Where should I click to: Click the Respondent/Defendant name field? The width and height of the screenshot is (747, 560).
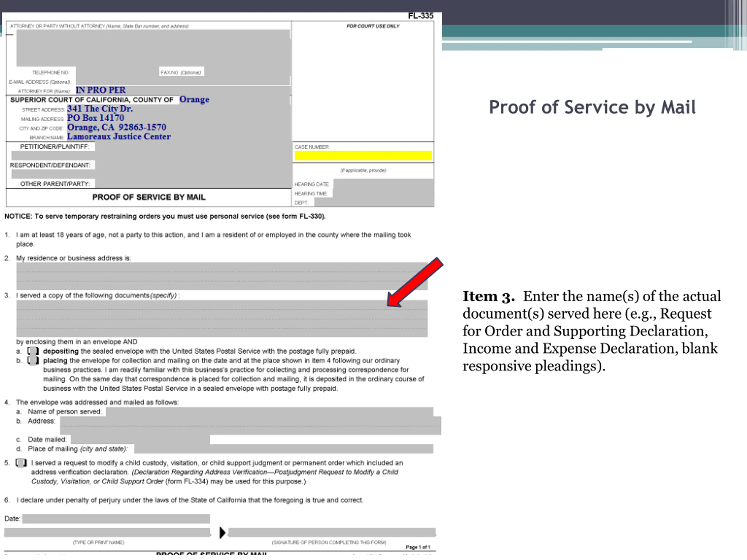click(x=151, y=174)
